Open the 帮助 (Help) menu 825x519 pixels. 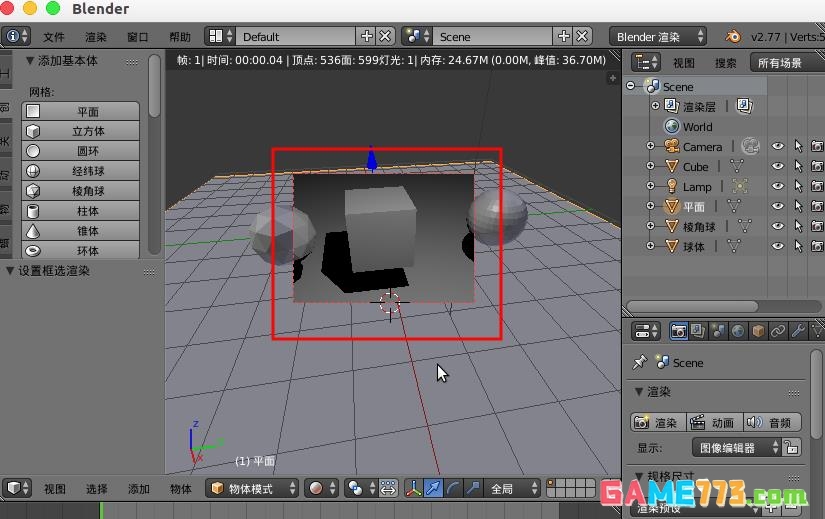(x=180, y=37)
